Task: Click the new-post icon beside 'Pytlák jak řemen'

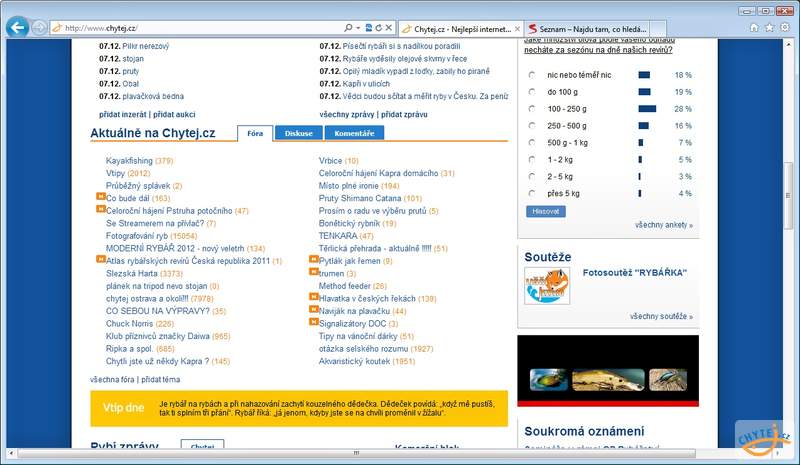Action: coord(314,259)
